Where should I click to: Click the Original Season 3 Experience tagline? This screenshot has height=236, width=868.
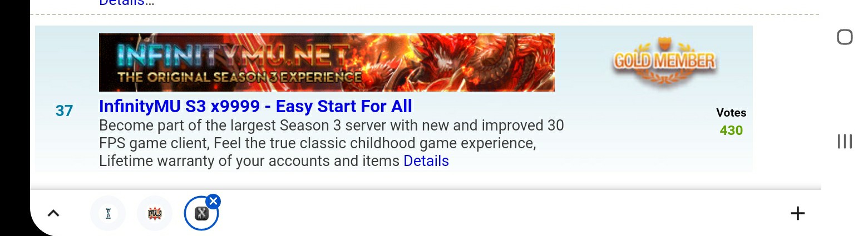pyautogui.click(x=239, y=77)
